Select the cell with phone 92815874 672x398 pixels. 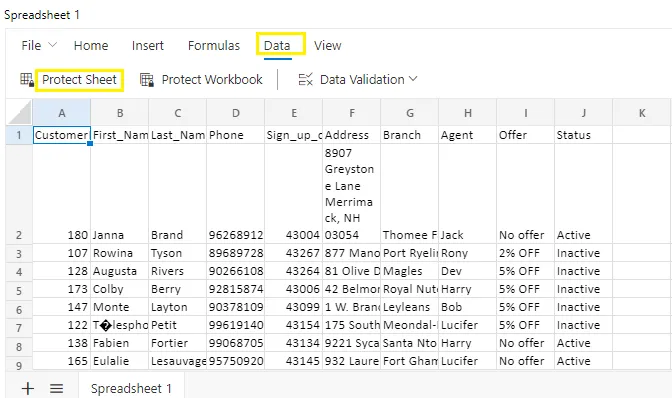tap(236, 289)
